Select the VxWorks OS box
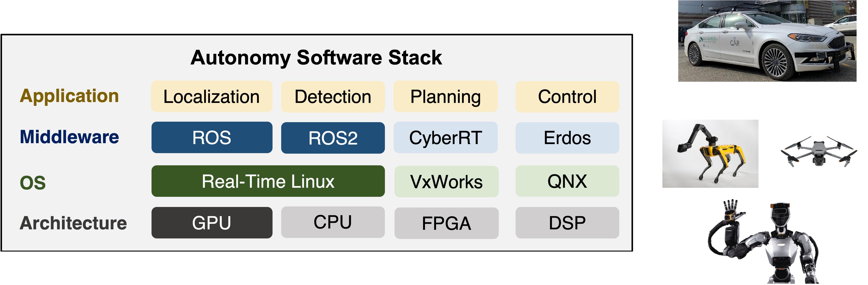Viewport: 868px width, 285px height. click(446, 181)
